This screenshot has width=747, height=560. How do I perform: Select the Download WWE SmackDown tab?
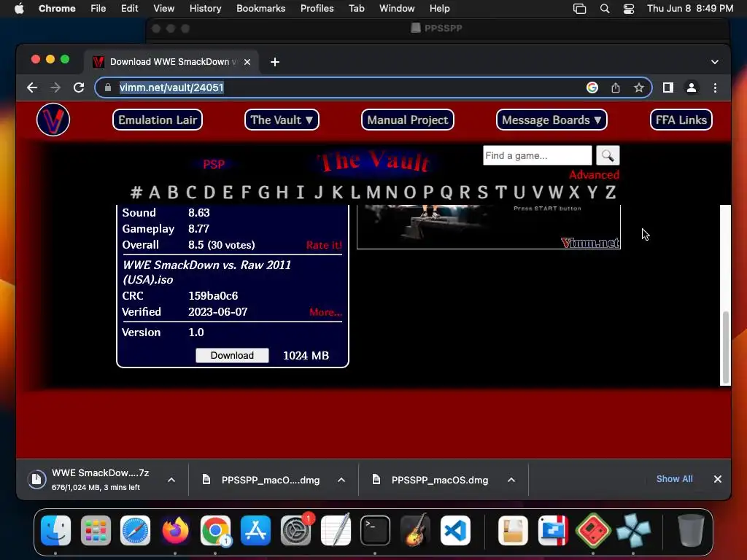(x=172, y=62)
